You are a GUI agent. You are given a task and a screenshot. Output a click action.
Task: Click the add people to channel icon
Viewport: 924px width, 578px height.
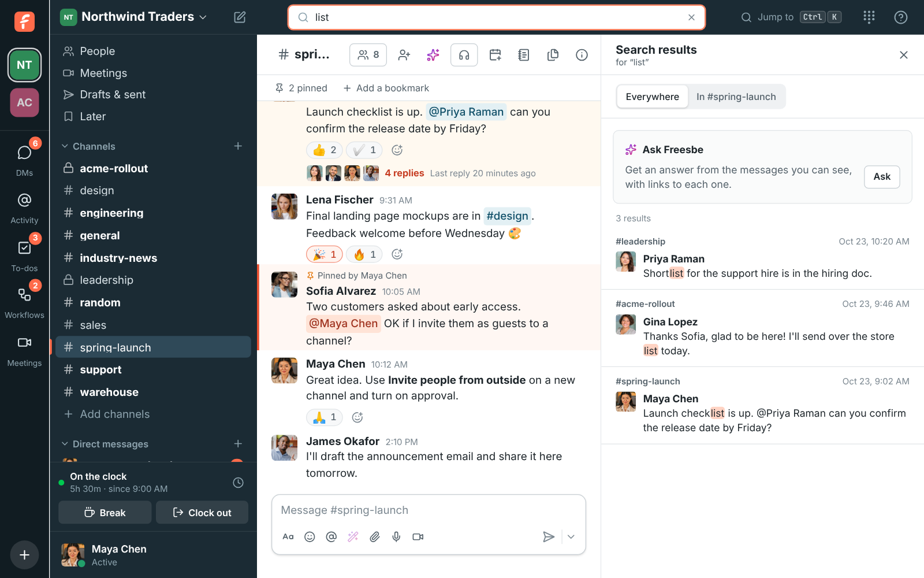click(404, 55)
